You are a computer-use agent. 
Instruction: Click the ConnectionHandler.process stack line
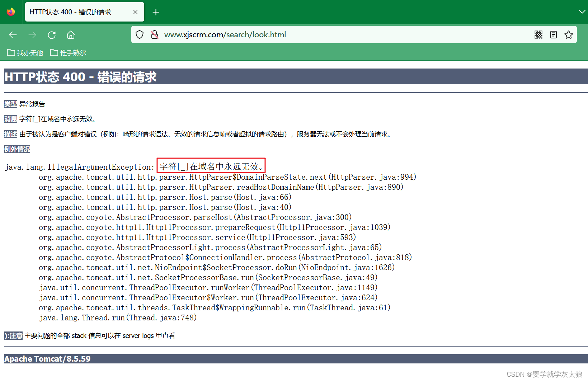click(225, 258)
